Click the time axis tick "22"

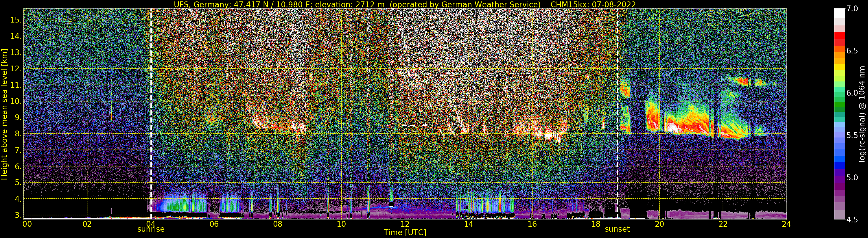click(x=723, y=224)
